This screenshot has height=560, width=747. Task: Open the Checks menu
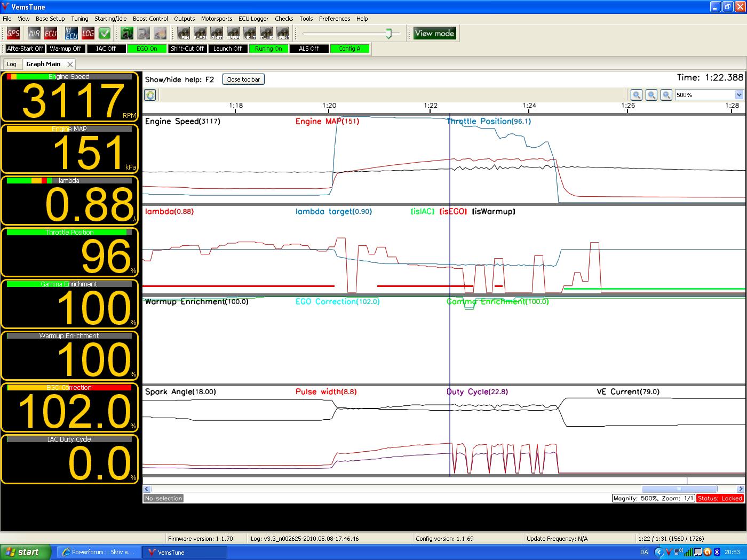tap(284, 19)
